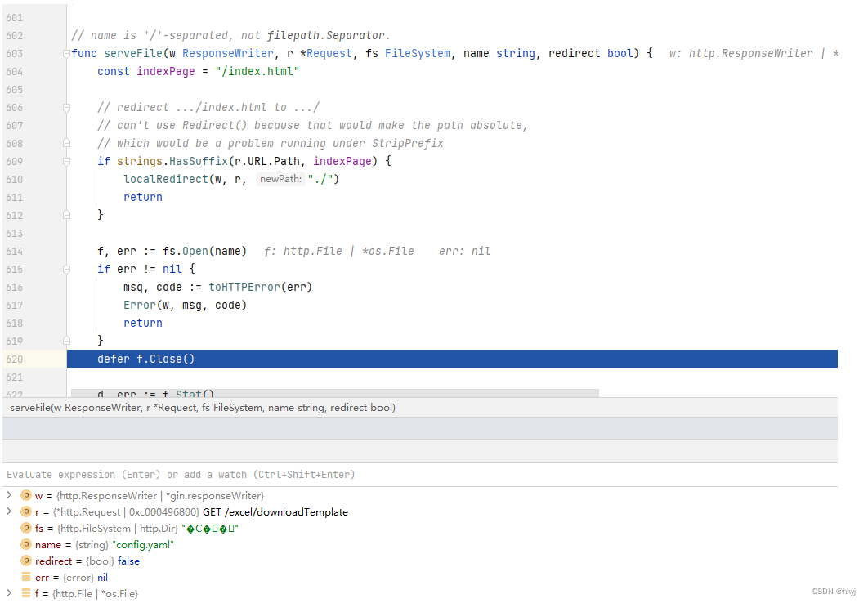Screen dimensions: 868x603
Task: Click the CSDN @hkyj watermark link
Action: 834,591
